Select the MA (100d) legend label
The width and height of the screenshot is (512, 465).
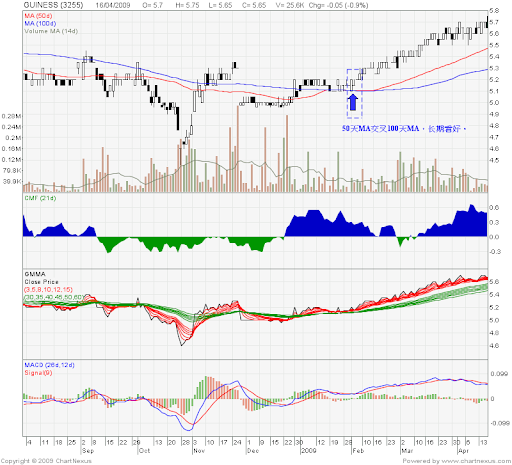pos(40,23)
